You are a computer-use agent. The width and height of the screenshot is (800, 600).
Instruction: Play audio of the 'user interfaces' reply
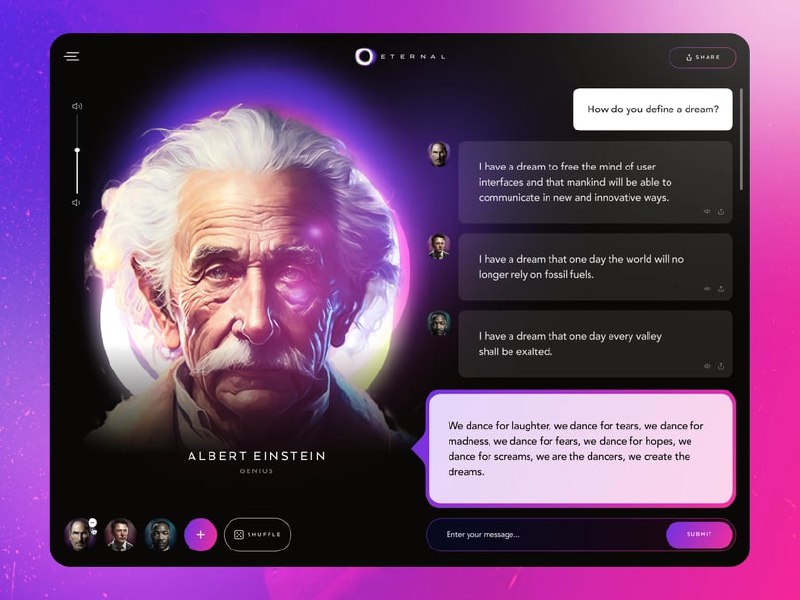pyautogui.click(x=707, y=211)
